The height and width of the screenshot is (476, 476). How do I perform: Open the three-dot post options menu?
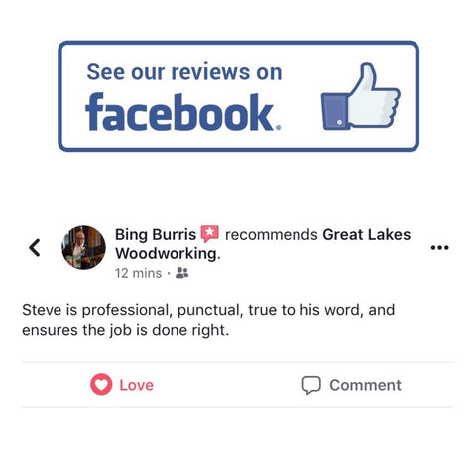click(439, 247)
